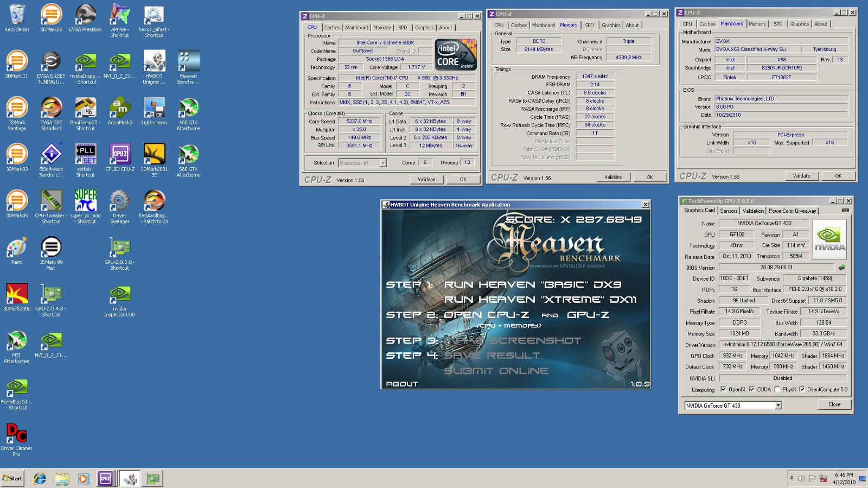Open Memory tab in right CPU-Z window
Viewport: 868px width, 488px height.
click(x=757, y=24)
